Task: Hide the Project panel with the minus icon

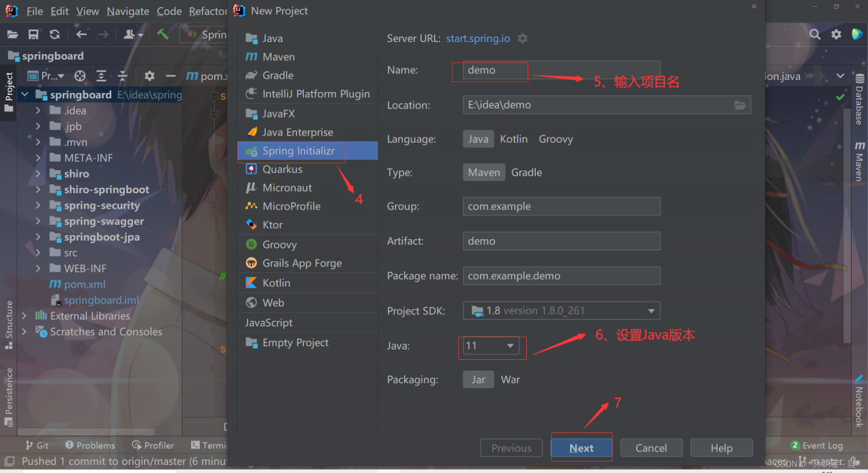Action: [x=171, y=76]
